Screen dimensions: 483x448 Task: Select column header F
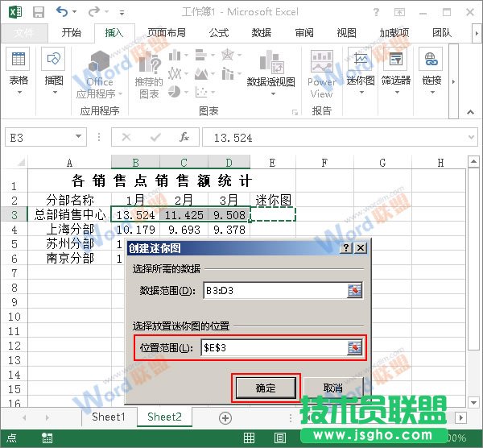pyautogui.click(x=324, y=163)
